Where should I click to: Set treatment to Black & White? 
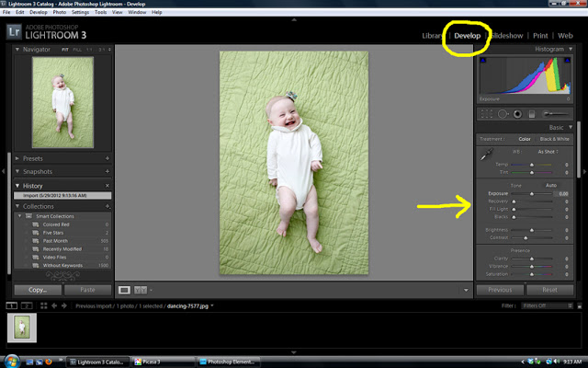tap(554, 139)
